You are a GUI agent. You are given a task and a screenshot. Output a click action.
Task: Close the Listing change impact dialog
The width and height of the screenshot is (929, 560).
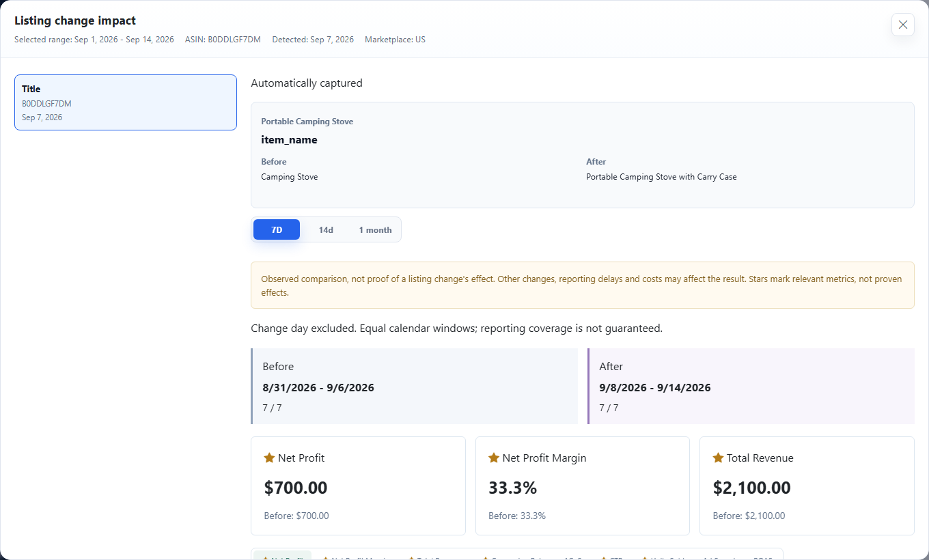[902, 25]
